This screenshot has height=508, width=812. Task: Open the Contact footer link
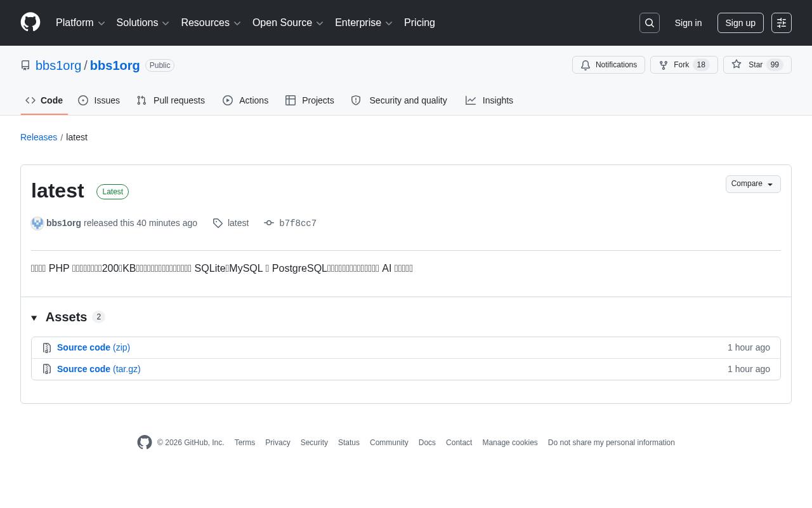pyautogui.click(x=459, y=443)
